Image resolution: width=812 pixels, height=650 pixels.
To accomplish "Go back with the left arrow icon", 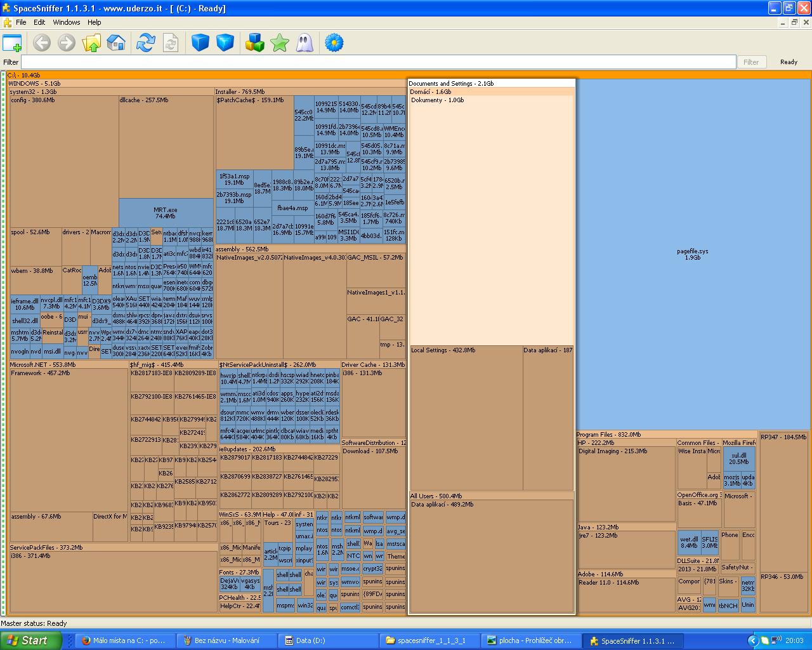I will (x=42, y=43).
